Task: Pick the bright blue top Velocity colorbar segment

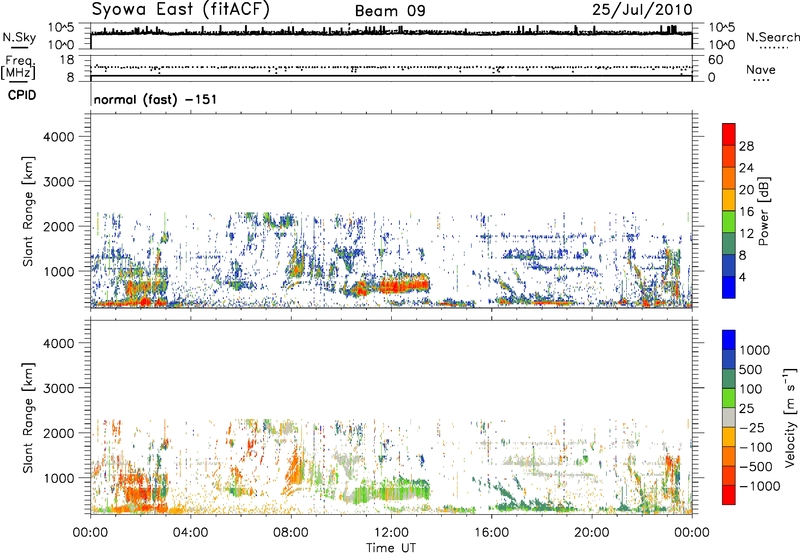Action: (729, 340)
